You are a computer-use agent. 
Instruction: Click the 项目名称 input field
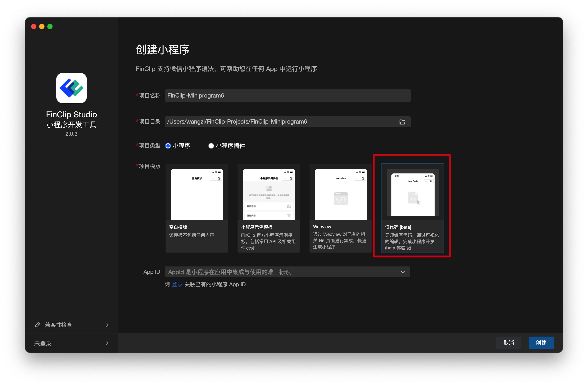(287, 96)
